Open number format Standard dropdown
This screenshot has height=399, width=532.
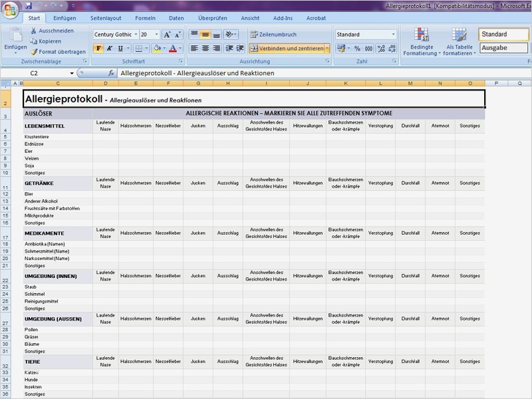coord(393,35)
